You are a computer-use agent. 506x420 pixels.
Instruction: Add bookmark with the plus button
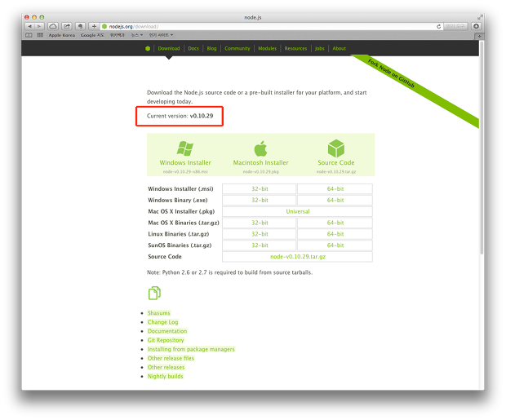94,26
